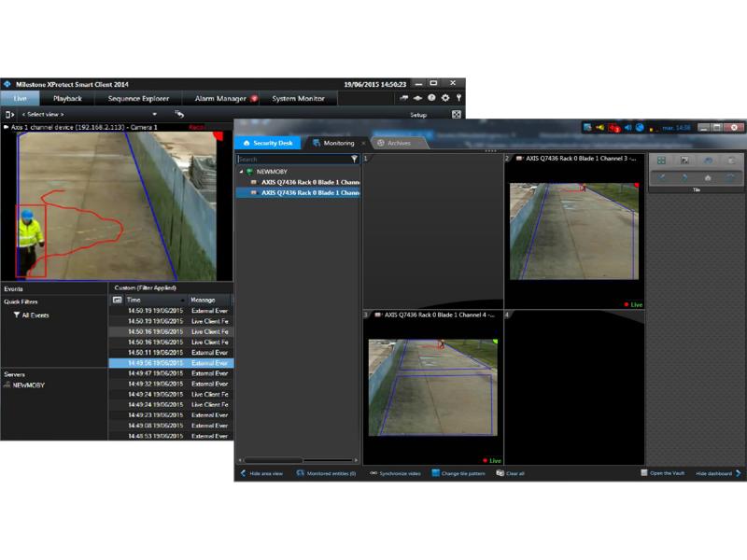Screen dimensions: 747x560
Task: Open the Playback tab
Action: point(67,99)
